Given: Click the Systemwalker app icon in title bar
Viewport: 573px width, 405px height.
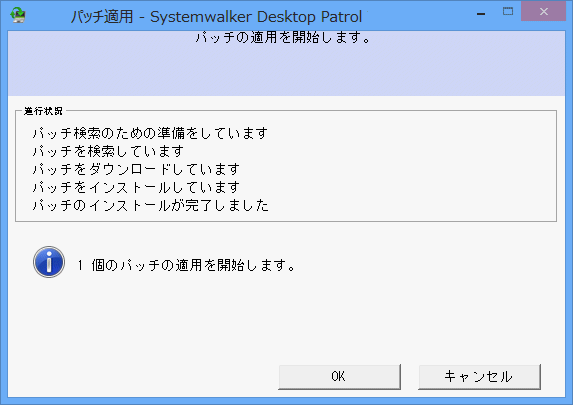Looking at the screenshot, I should 18,15.
